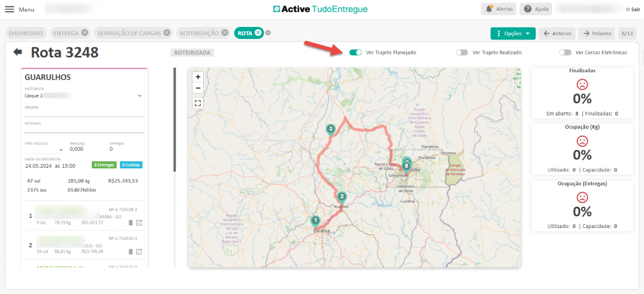Zoom in on the map

click(198, 77)
